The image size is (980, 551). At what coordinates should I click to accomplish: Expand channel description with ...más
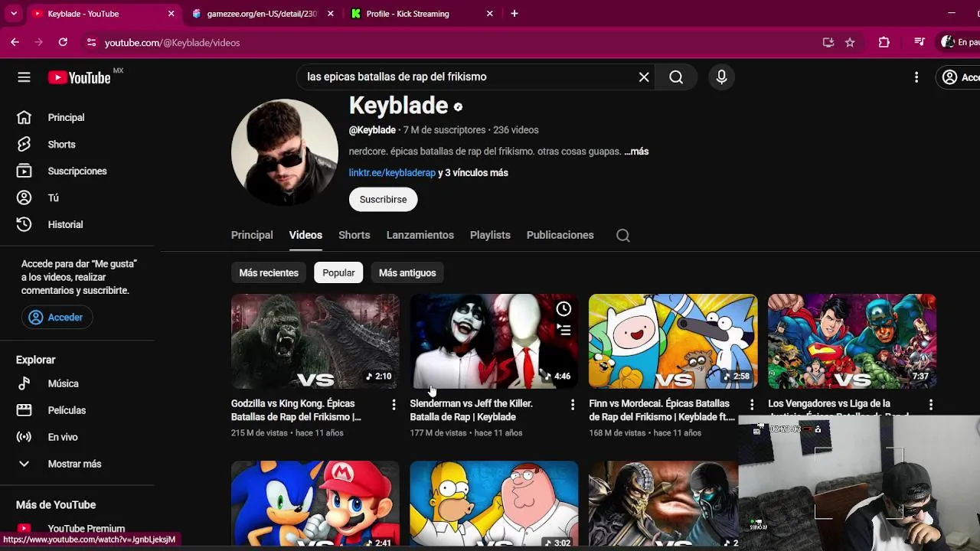[636, 152]
